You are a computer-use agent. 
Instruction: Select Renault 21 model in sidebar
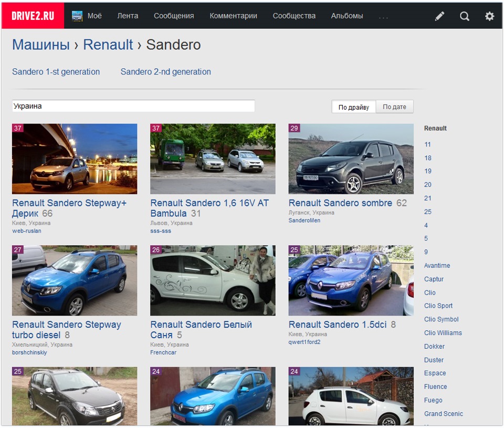(428, 198)
